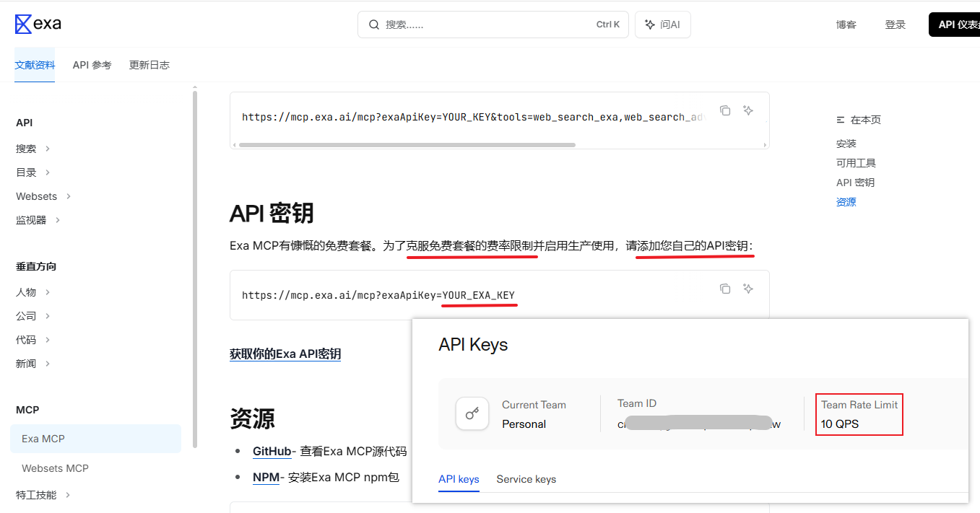Viewport: 980px width, 513px height.
Task: Click the key icon in API Keys panel
Action: (472, 413)
